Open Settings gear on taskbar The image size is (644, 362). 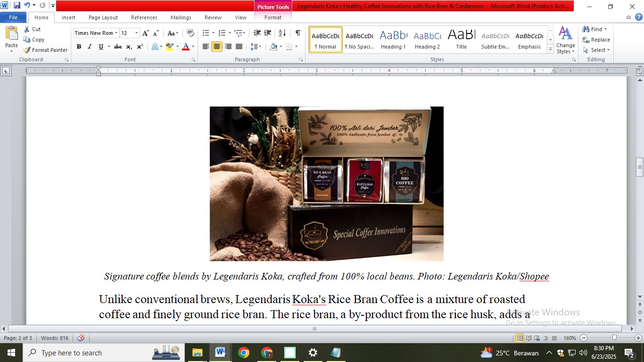(313, 353)
